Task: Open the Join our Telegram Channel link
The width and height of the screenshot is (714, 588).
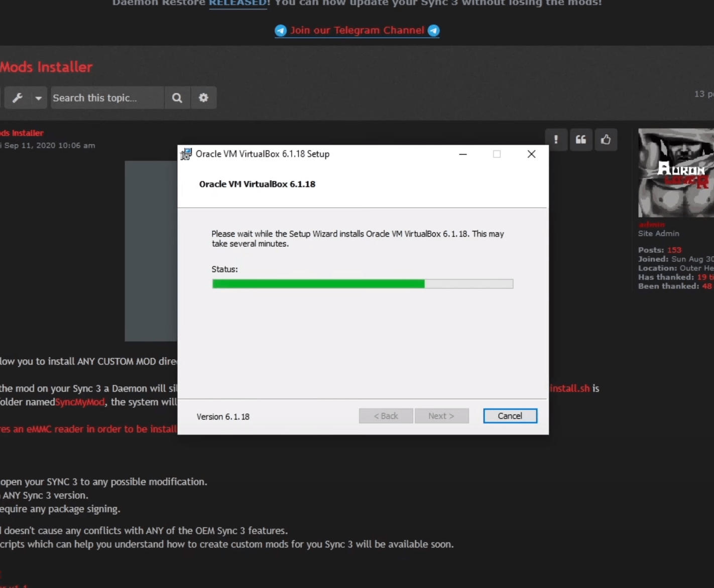Action: pyautogui.click(x=357, y=30)
